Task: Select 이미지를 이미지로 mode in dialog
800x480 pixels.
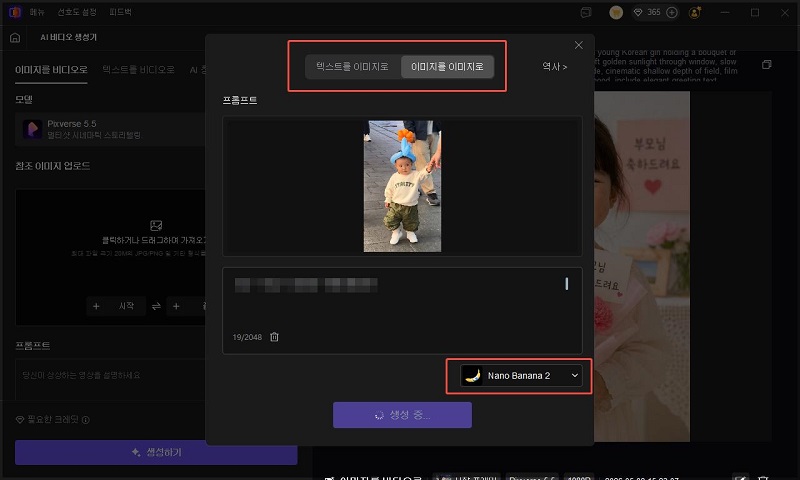Action: [x=447, y=67]
